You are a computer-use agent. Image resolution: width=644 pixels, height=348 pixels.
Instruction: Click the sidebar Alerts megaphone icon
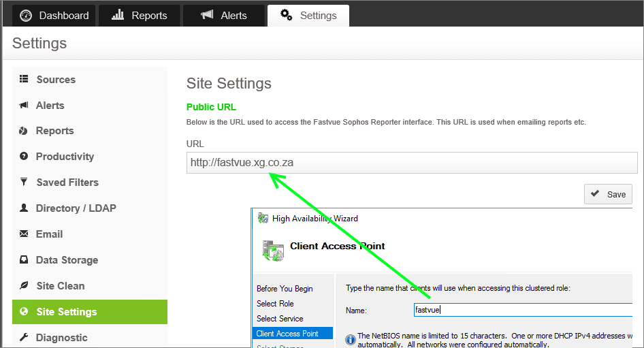pyautogui.click(x=24, y=105)
